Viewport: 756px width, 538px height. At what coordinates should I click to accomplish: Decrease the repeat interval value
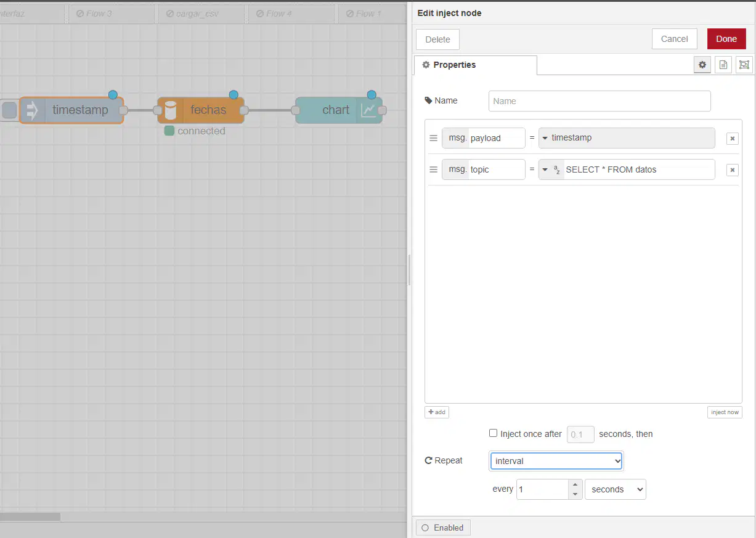point(575,494)
